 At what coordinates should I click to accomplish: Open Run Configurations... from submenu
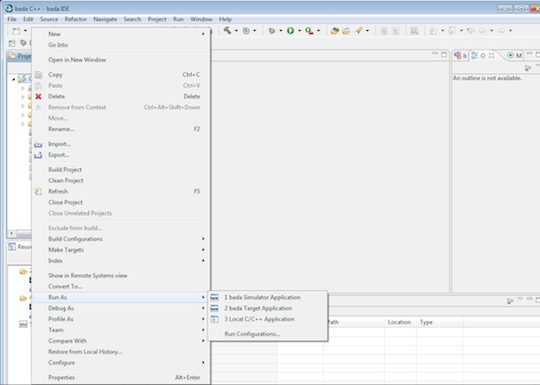point(268,334)
